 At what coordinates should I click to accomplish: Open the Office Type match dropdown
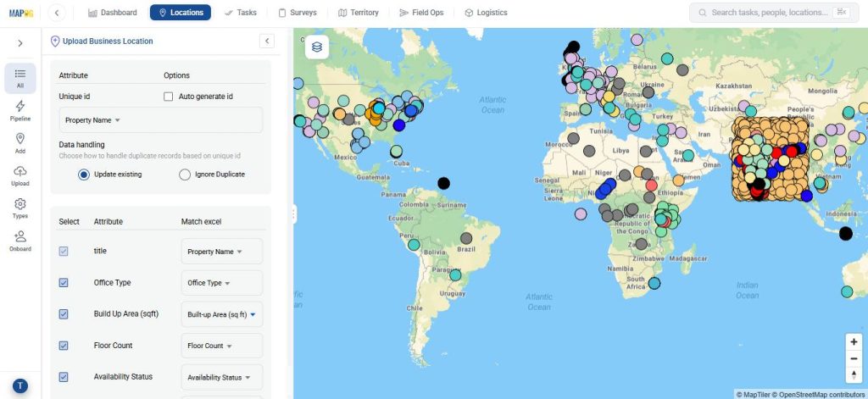click(x=222, y=283)
